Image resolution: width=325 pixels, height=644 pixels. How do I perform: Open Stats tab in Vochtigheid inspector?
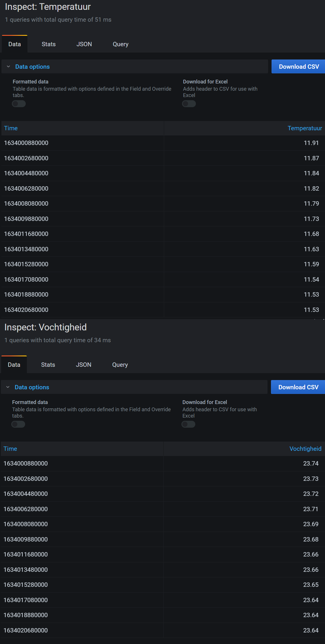click(x=48, y=365)
